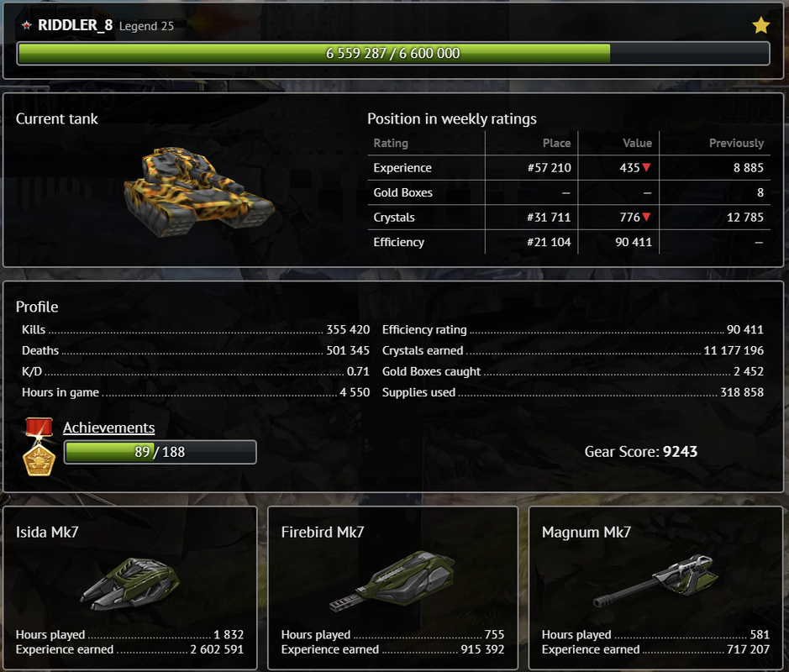Click the red down arrow beside Crystals value
This screenshot has width=789, height=672.
(x=647, y=218)
